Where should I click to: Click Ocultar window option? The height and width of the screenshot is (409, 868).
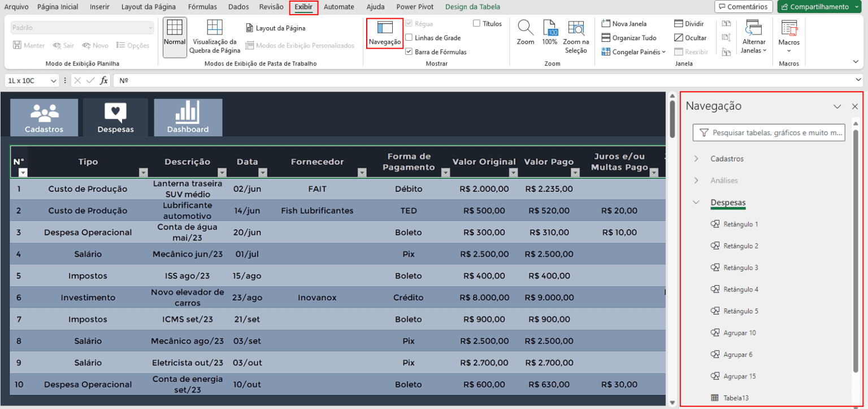pos(690,38)
